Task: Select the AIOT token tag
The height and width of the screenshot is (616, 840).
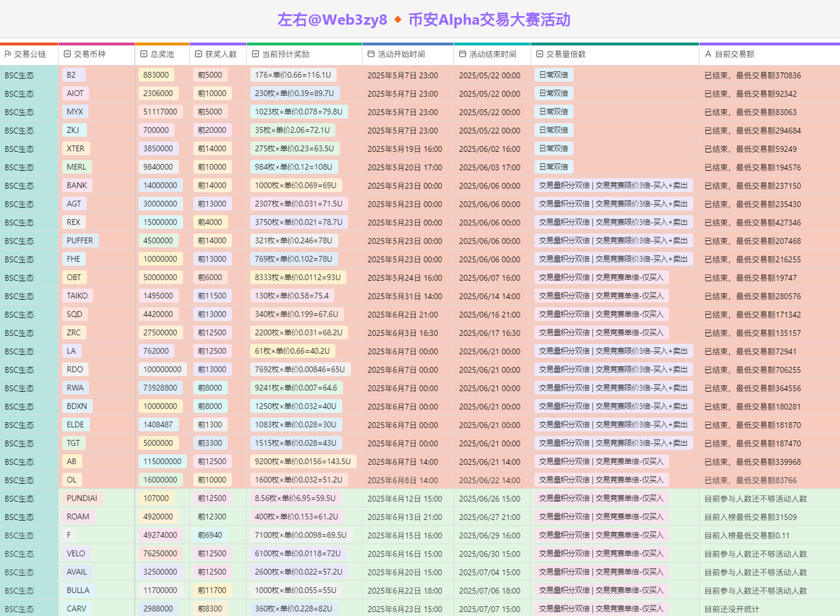Action: [76, 93]
